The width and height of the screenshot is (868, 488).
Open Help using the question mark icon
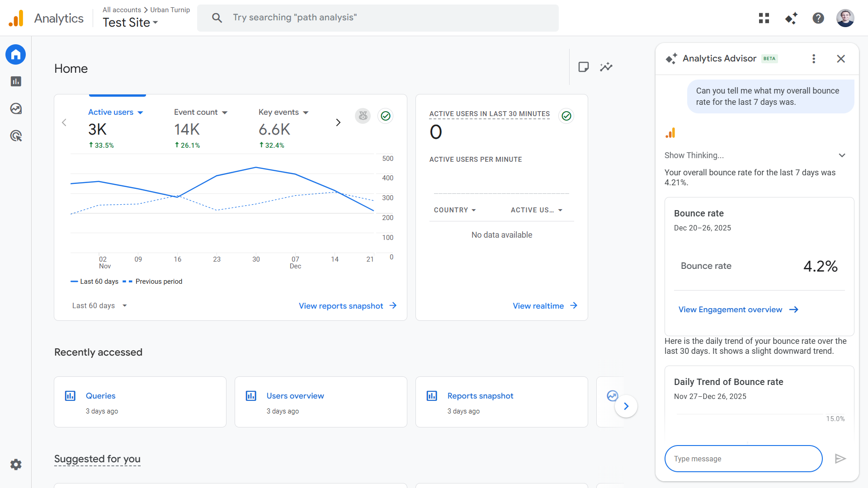(818, 18)
